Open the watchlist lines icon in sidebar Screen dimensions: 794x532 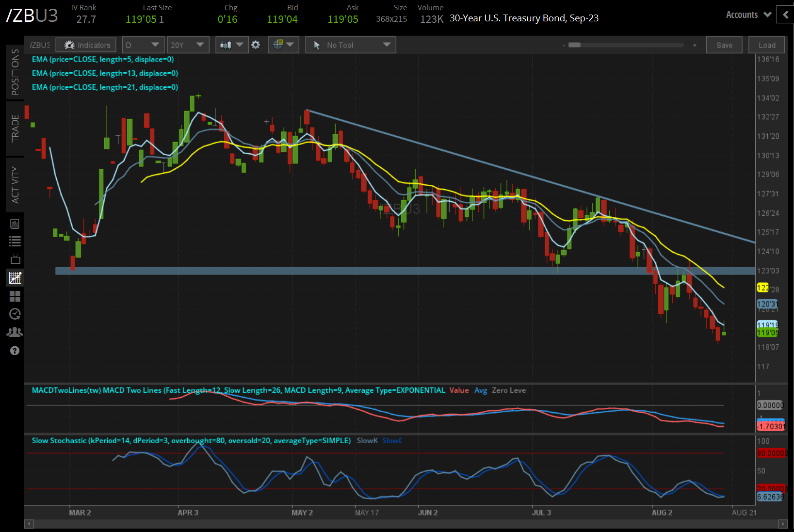click(15, 241)
